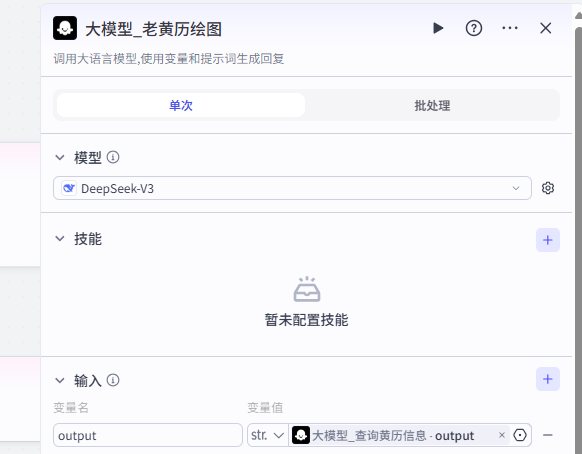Image resolution: width=582 pixels, height=454 pixels.
Task: Open the three-dots more options menu
Action: click(510, 28)
